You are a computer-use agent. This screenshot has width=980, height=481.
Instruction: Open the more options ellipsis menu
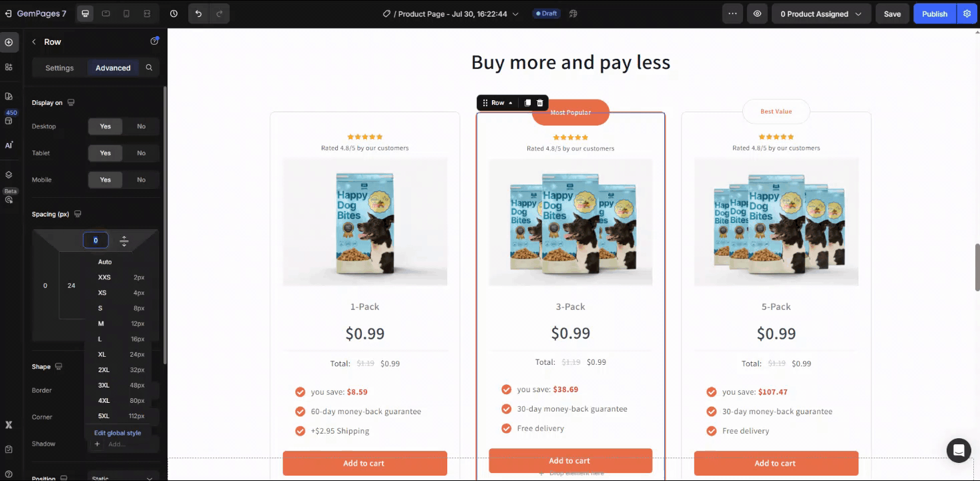(x=732, y=13)
